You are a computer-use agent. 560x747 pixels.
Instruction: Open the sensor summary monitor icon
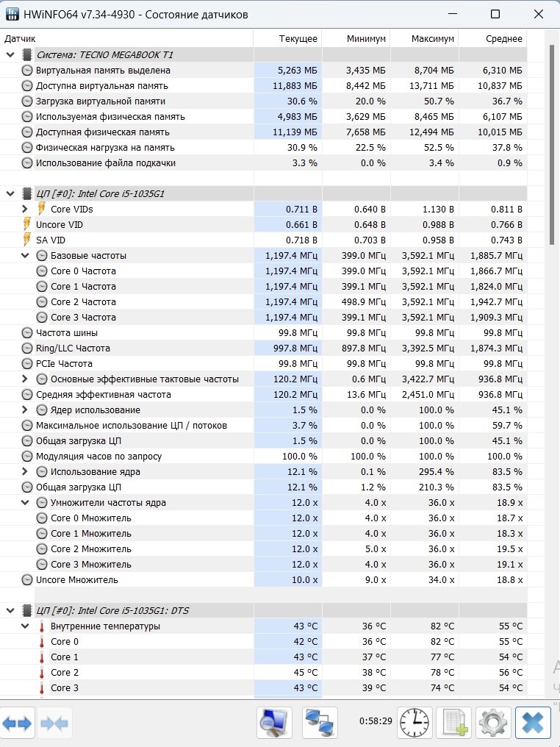[274, 723]
